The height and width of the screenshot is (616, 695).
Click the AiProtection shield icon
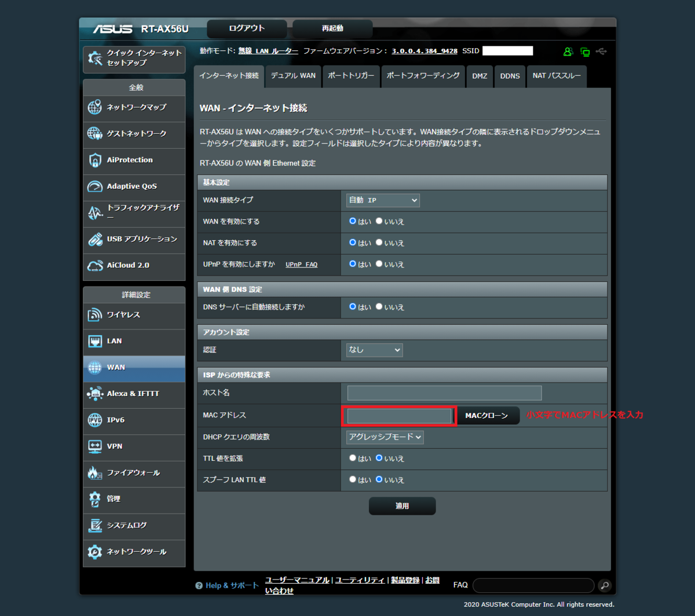point(95,160)
